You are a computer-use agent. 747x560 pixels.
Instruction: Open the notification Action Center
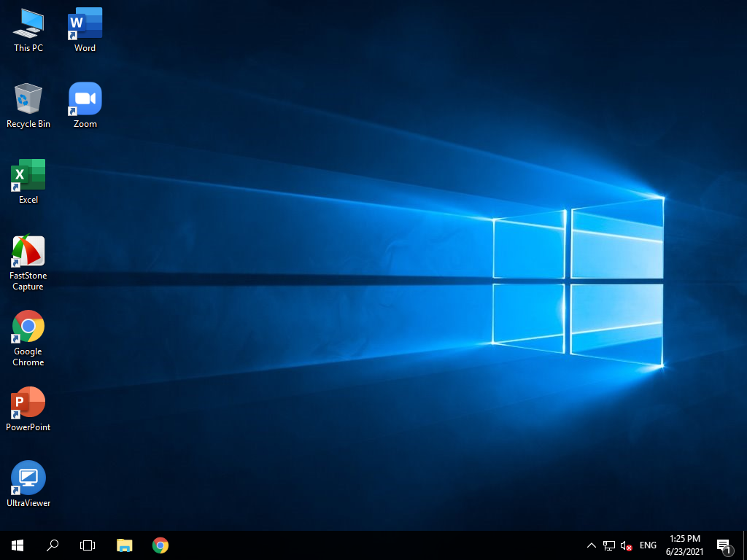[724, 545]
